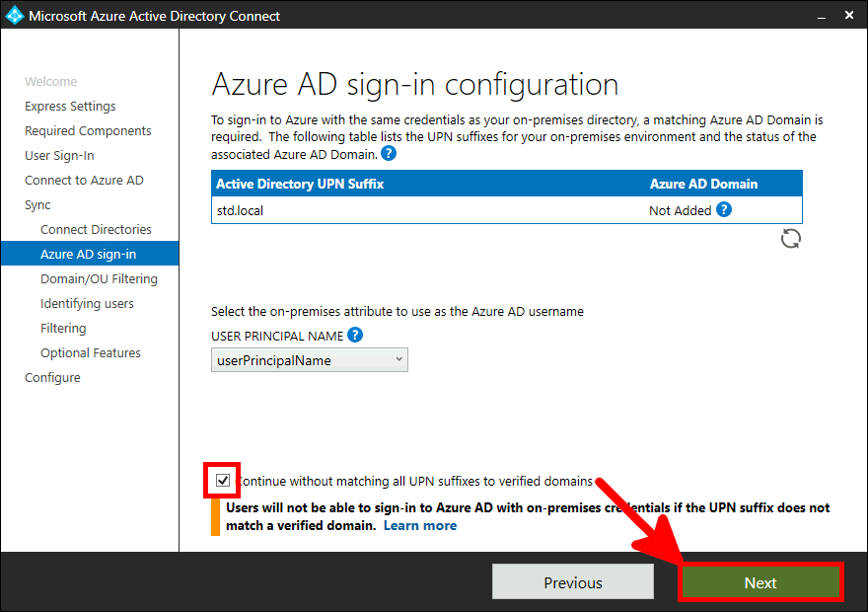Click the Azure AD Connect logo in title bar

(x=14, y=15)
